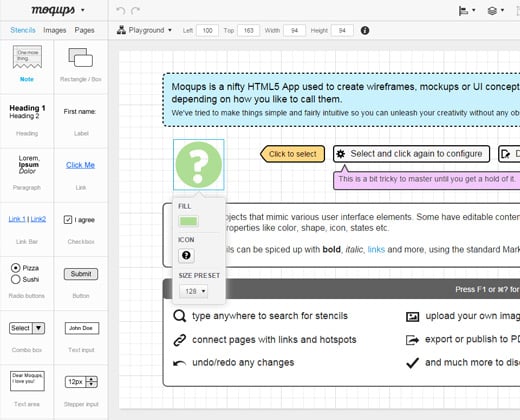Select the Click Me Link stencil

pos(81,174)
